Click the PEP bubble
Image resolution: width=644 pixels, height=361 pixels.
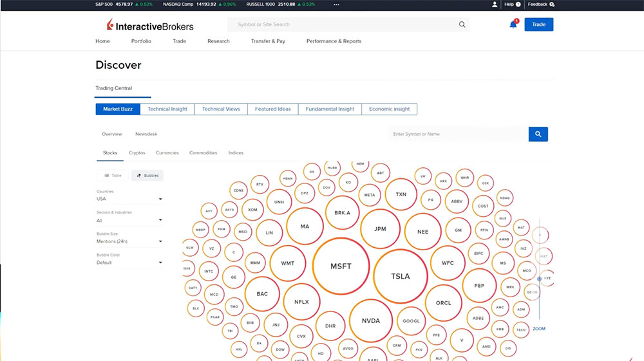coord(479,286)
